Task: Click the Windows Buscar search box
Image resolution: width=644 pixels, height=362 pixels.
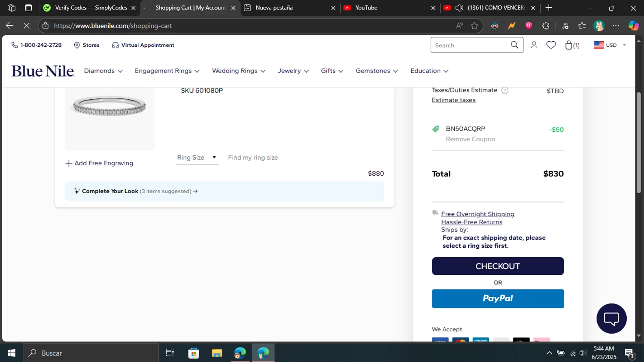Action: click(91, 353)
